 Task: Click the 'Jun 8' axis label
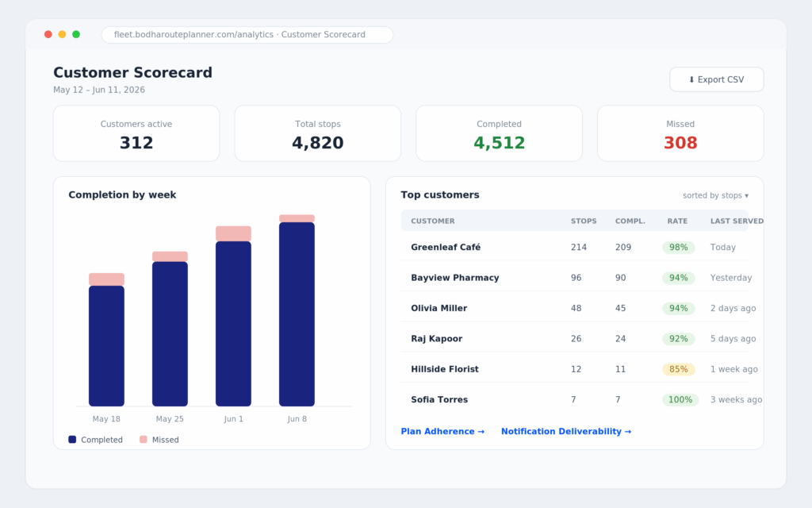click(x=297, y=419)
